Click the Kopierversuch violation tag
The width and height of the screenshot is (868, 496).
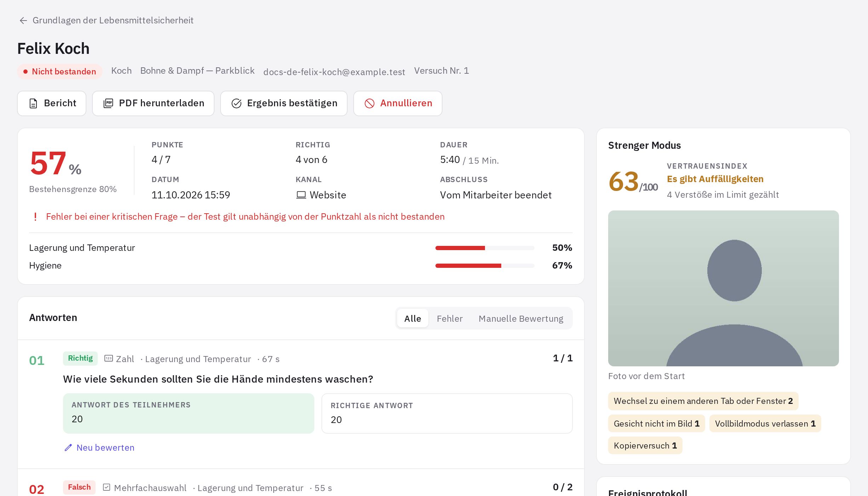(x=645, y=446)
